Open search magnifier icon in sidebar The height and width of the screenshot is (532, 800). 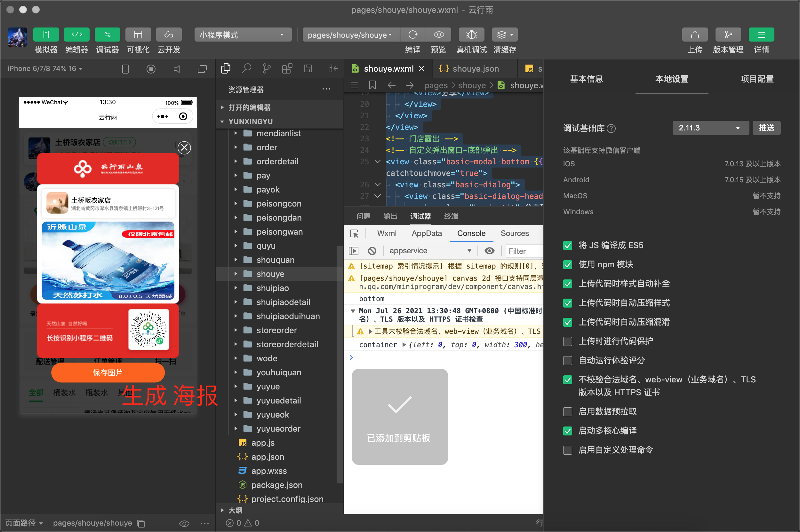[246, 68]
